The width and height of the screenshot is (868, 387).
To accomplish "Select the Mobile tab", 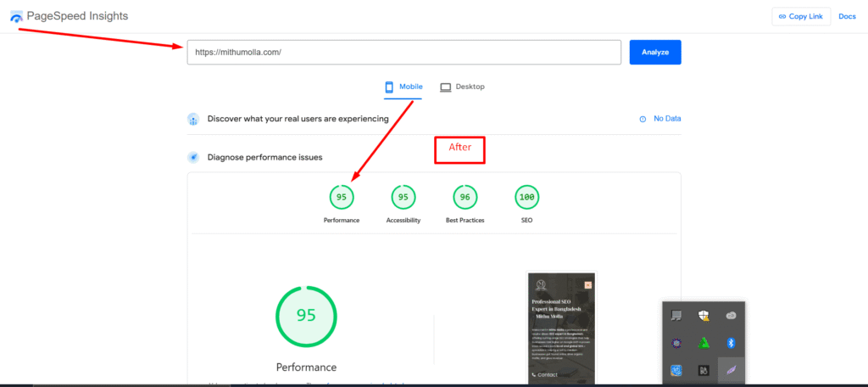I will (x=403, y=87).
